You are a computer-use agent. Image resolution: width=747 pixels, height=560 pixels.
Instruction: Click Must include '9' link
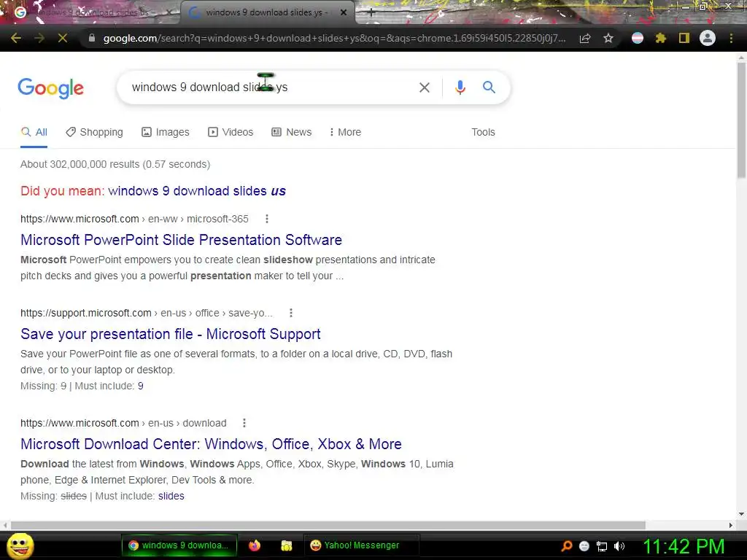[141, 386]
